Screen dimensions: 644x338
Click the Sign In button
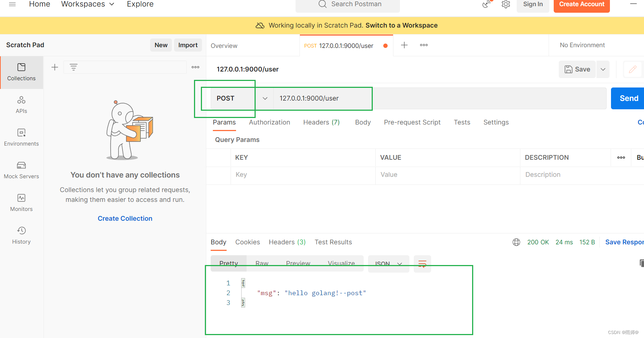coord(533,4)
